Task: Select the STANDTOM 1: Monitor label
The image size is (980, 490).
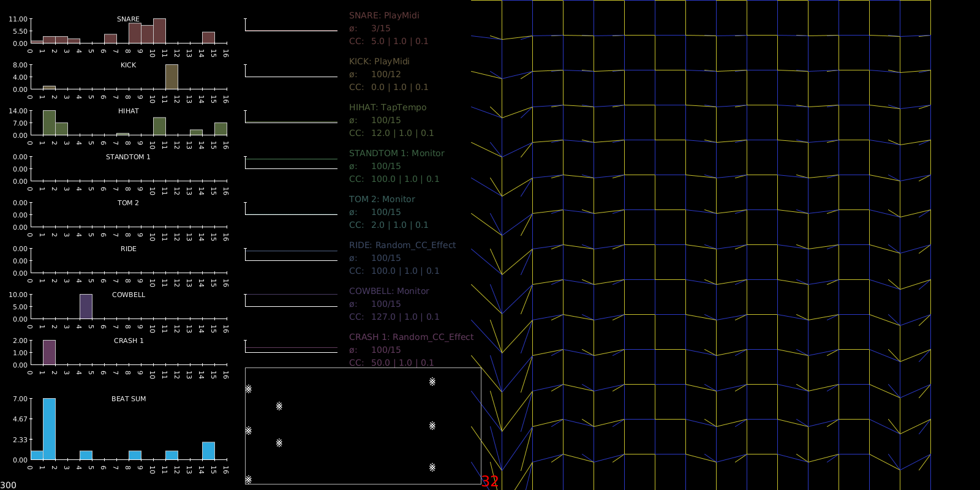Action: click(x=397, y=153)
